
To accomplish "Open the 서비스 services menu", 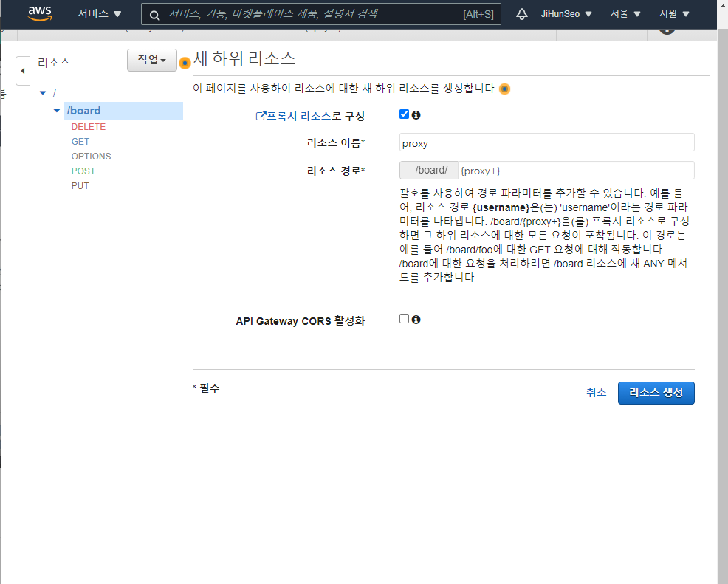I will 100,14.
